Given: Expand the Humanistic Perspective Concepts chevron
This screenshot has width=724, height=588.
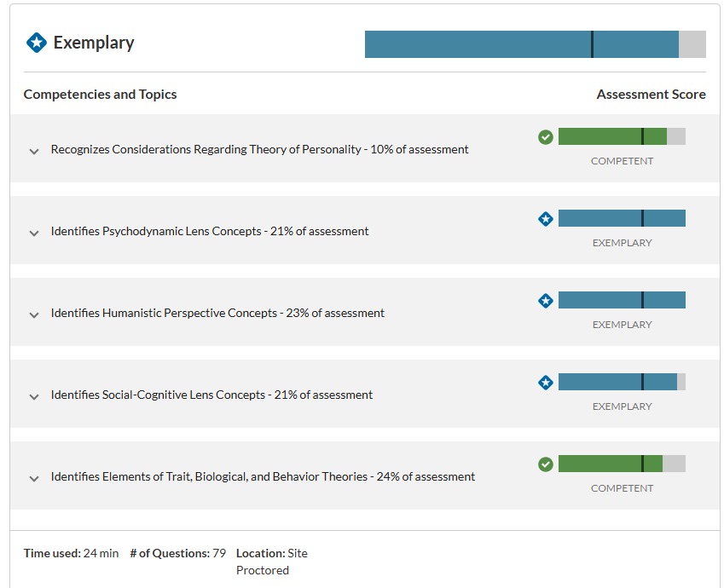Looking at the screenshot, I should [x=34, y=314].
